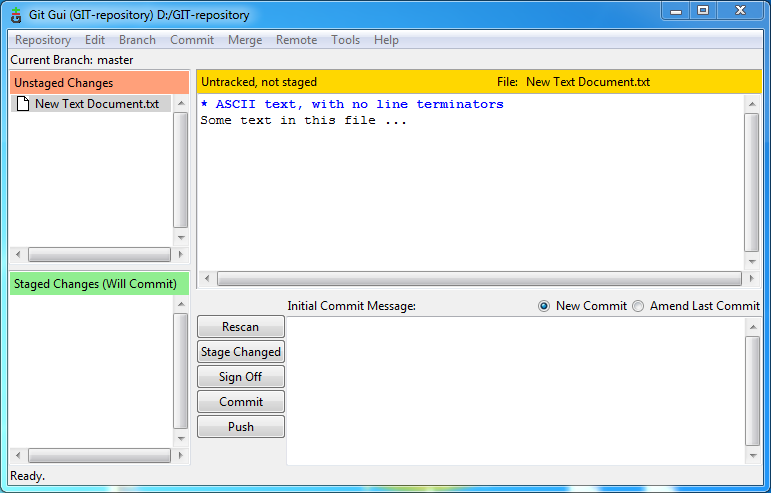Click the Staged Changes (Will Commit) header
Viewport: 771px width, 493px height.
pyautogui.click(x=99, y=284)
